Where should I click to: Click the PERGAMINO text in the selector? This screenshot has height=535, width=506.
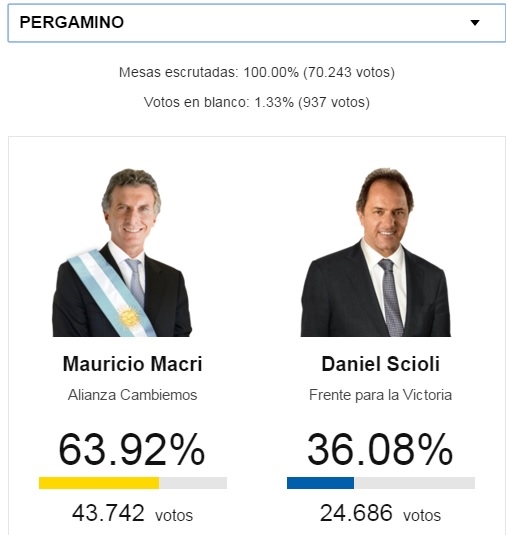(72, 23)
